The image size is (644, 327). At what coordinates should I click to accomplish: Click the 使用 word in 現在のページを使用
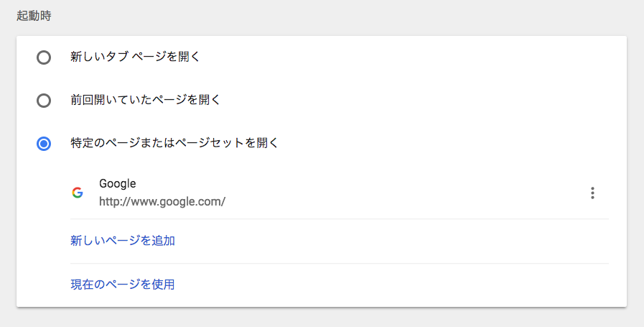163,284
